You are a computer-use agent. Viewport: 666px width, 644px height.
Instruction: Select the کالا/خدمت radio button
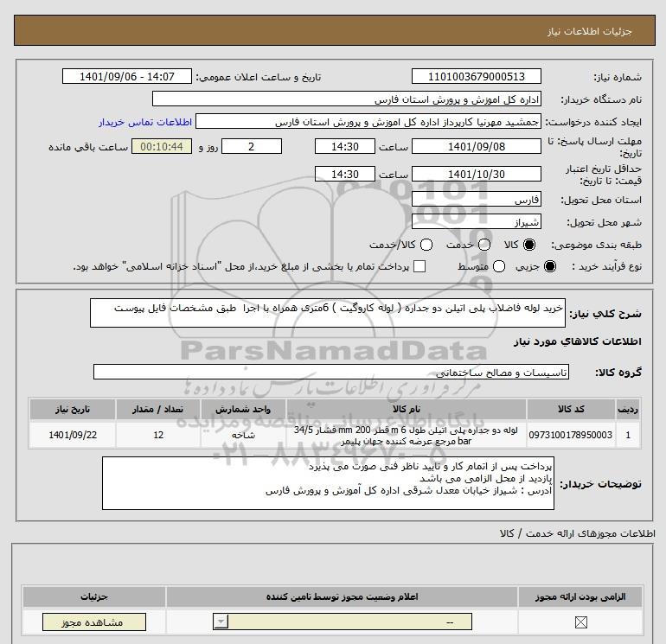point(426,245)
